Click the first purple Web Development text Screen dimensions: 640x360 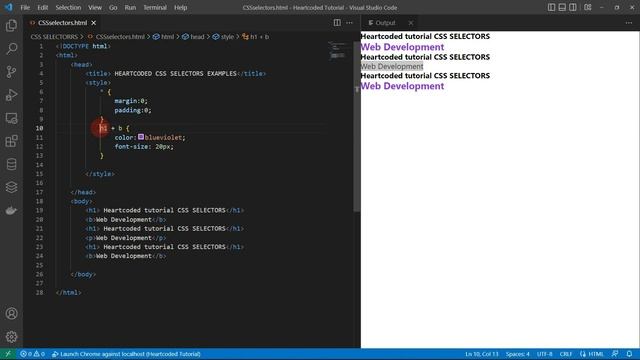pos(402,47)
